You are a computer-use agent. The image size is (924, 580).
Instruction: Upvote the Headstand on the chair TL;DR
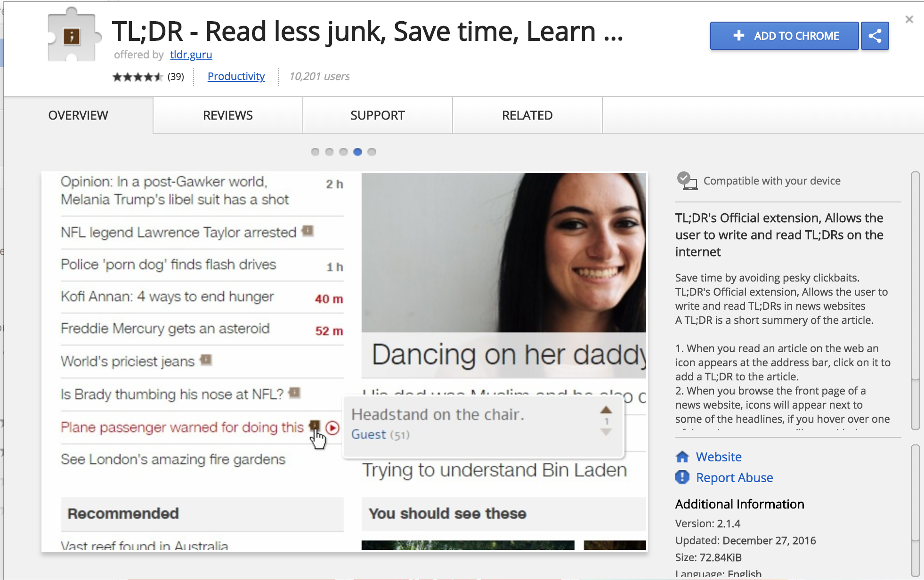tap(606, 410)
